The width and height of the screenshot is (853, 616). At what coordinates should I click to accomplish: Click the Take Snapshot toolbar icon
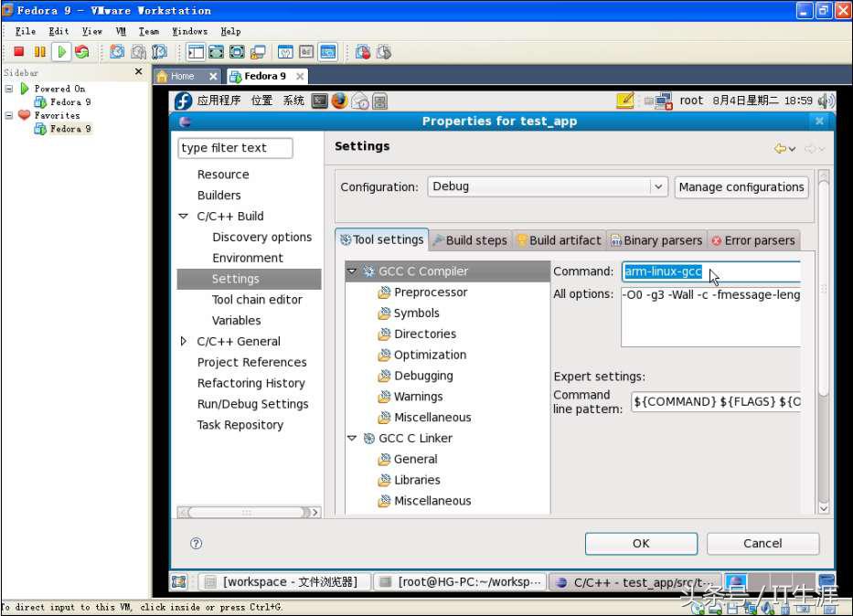(x=117, y=52)
